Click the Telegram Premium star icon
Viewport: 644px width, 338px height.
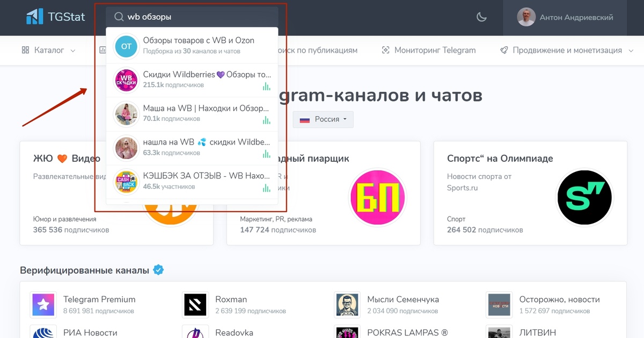(43, 305)
